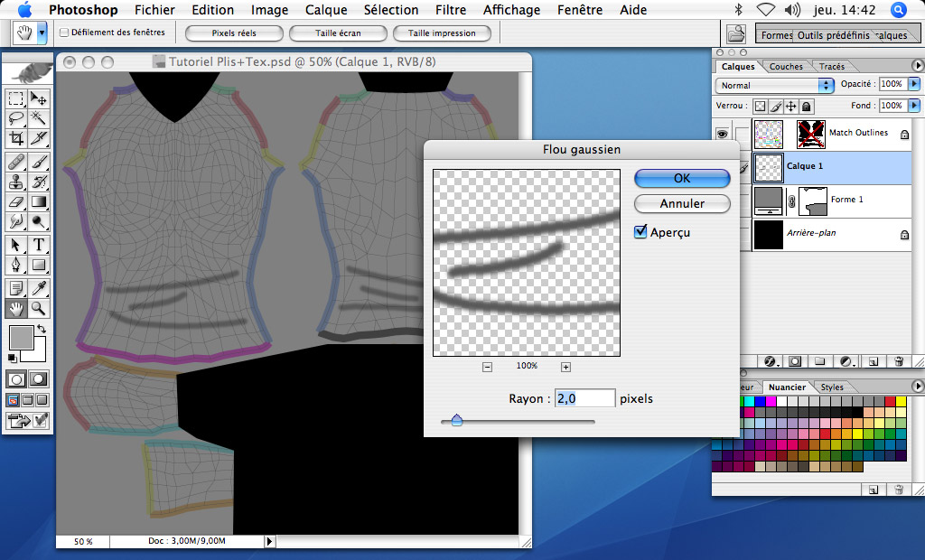Toggle lock all

807,107
